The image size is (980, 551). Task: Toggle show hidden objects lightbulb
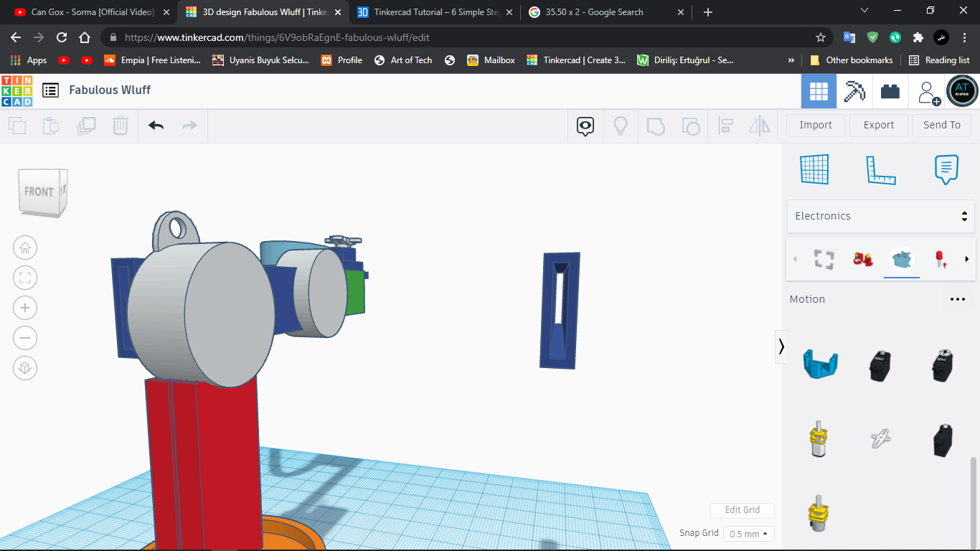[x=620, y=126]
